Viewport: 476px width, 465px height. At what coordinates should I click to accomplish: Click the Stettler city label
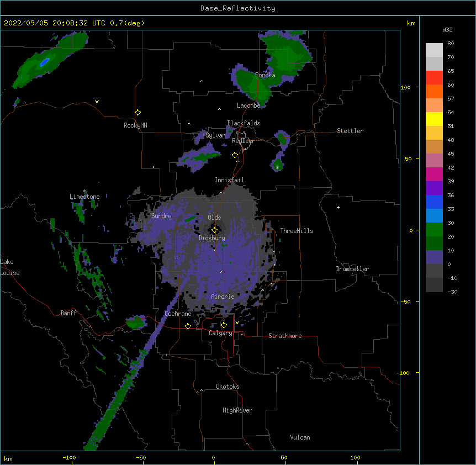click(x=350, y=131)
